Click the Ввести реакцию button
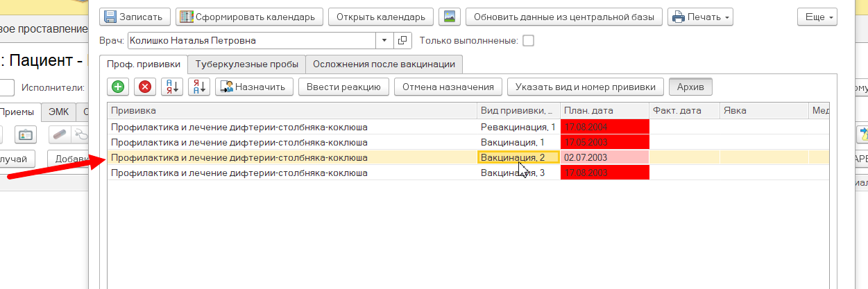Image resolution: width=868 pixels, height=289 pixels. 343,87
